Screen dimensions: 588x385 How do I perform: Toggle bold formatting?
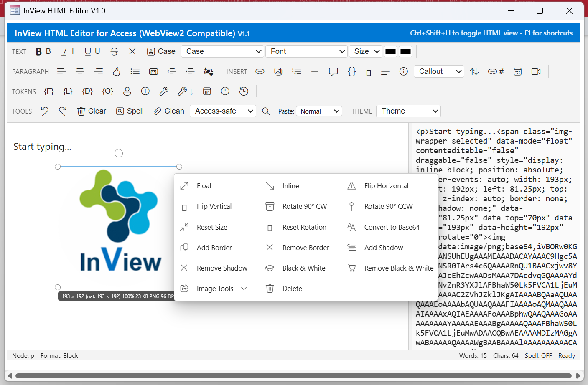43,51
